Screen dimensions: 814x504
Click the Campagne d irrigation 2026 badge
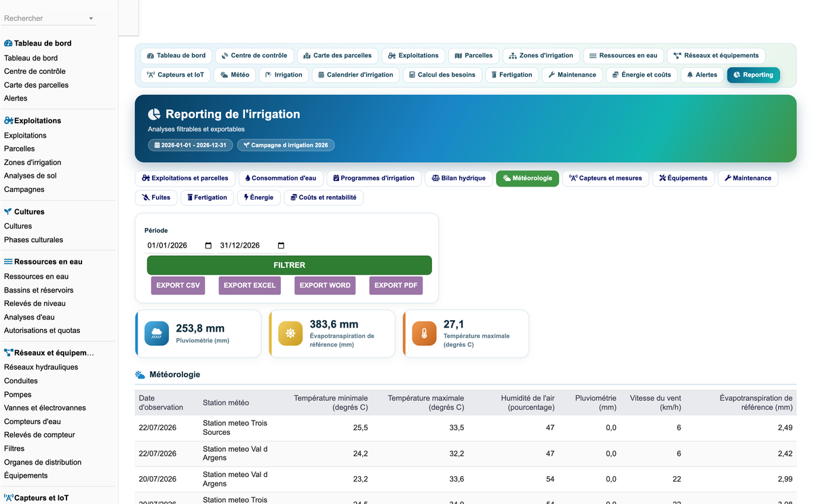(x=286, y=145)
